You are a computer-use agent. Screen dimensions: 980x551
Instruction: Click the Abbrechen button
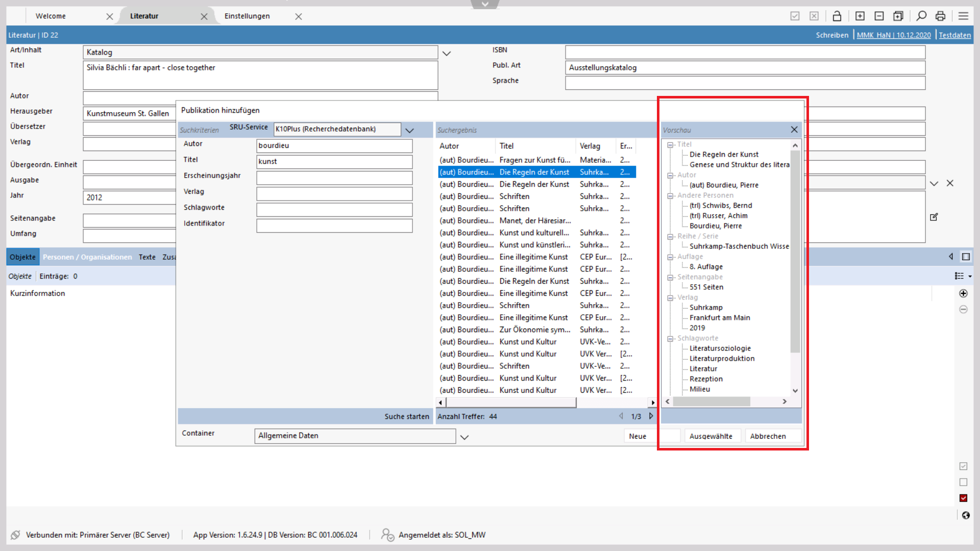coord(768,436)
